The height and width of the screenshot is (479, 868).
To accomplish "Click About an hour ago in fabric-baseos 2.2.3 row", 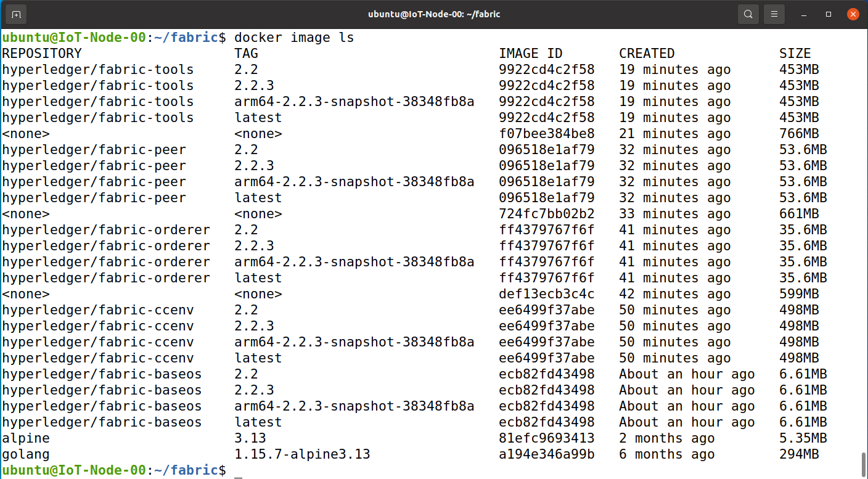I will (x=687, y=390).
